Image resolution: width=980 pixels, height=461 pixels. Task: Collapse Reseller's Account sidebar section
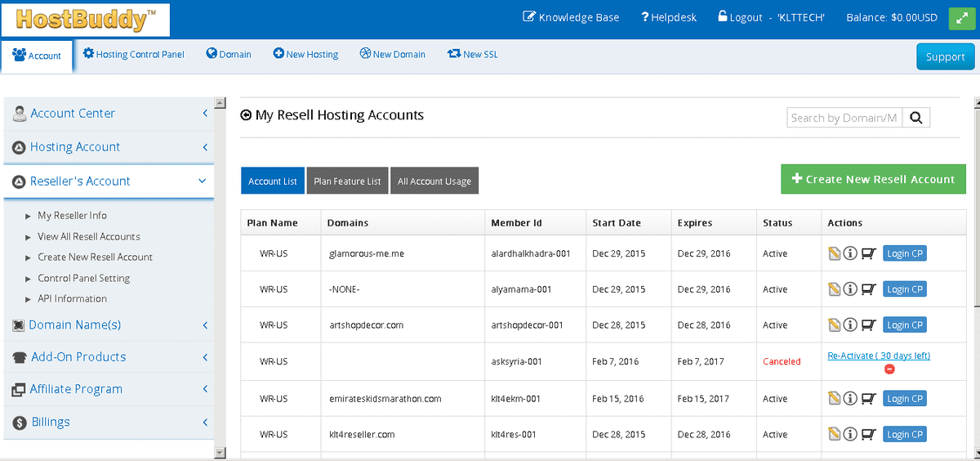[107, 181]
